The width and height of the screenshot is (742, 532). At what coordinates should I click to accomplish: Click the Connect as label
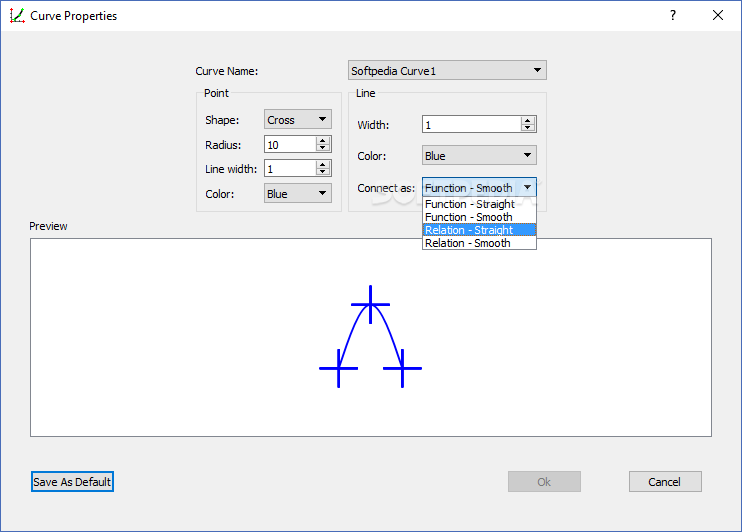(x=386, y=188)
